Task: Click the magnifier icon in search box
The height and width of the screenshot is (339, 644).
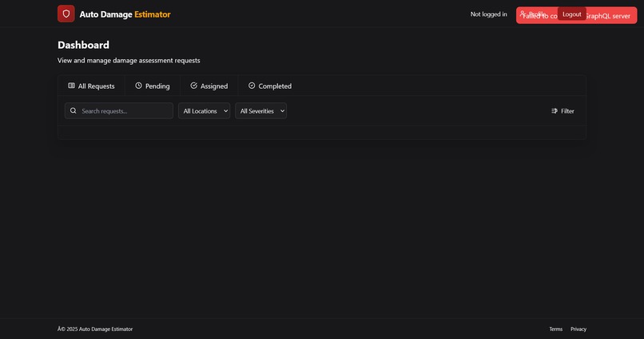Action: coord(73,110)
